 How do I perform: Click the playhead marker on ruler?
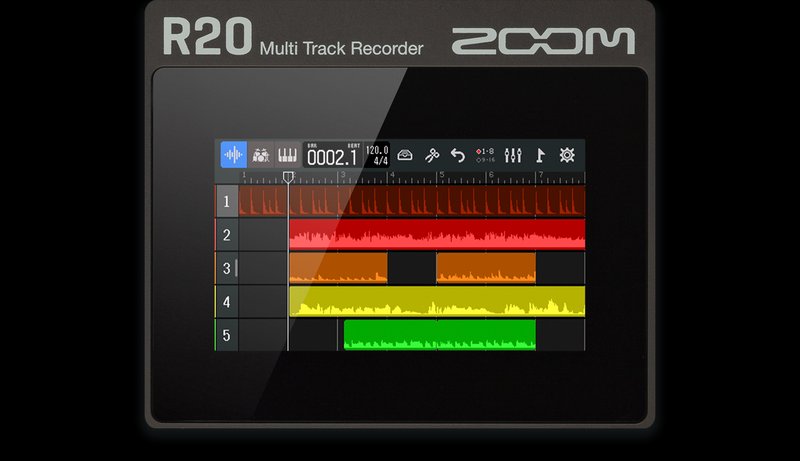pyautogui.click(x=288, y=177)
